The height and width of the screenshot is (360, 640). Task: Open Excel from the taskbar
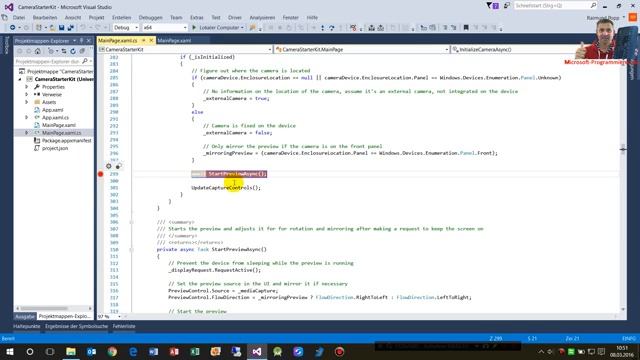tap(195, 351)
